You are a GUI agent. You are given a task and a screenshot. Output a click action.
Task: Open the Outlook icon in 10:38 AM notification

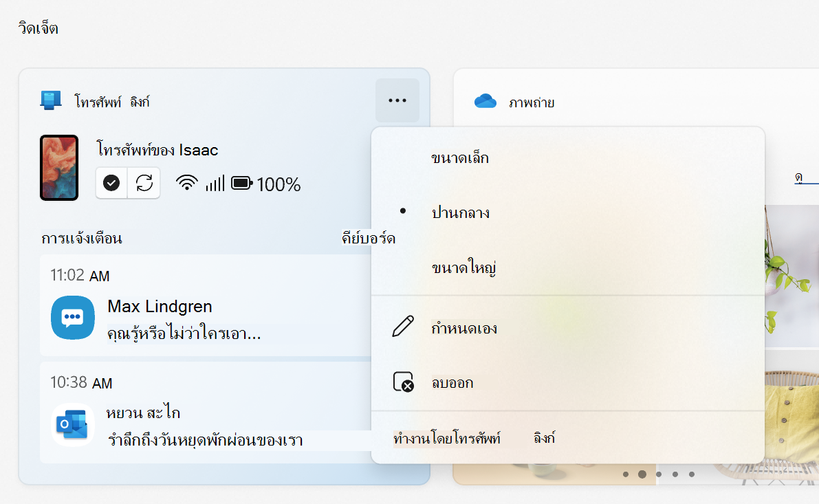tap(73, 425)
